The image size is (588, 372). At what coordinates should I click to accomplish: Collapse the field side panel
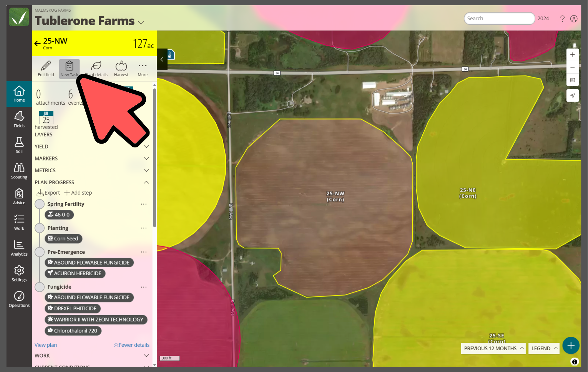tap(162, 59)
